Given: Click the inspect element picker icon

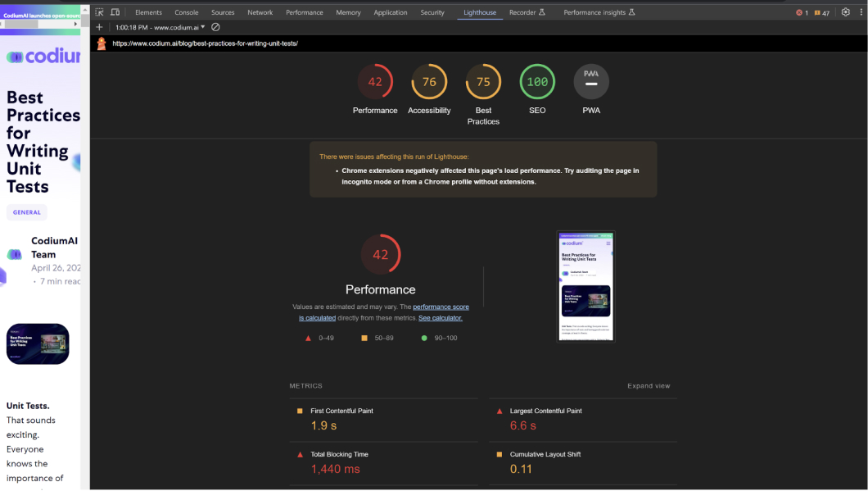Looking at the screenshot, I should 99,12.
